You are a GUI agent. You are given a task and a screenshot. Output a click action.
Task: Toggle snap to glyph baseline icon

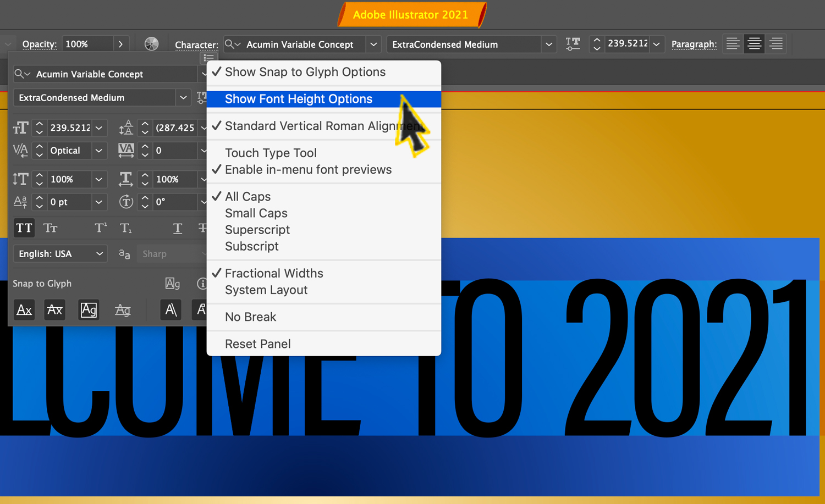tap(24, 309)
